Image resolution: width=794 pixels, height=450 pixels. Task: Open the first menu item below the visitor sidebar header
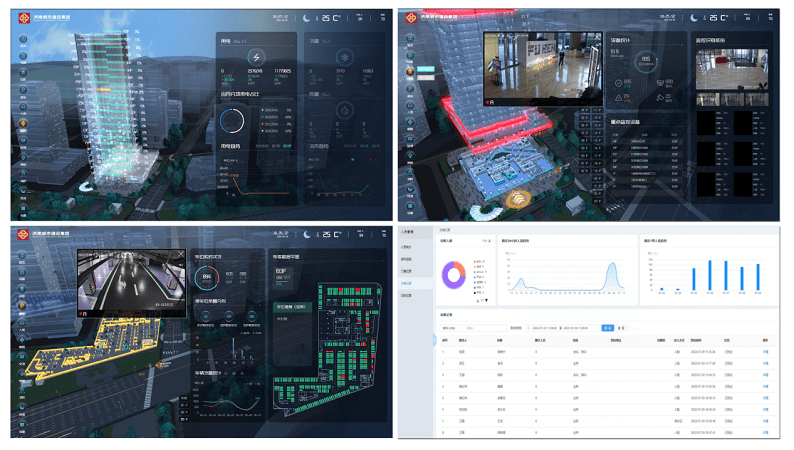click(407, 247)
